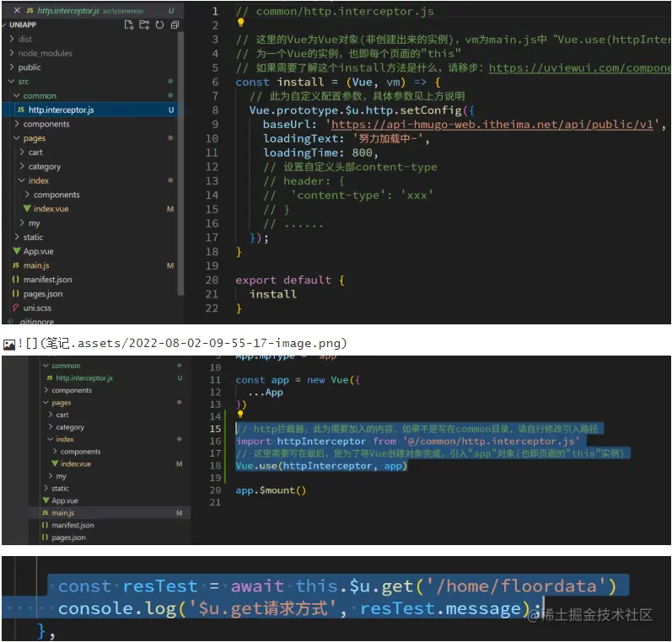672x642 pixels.
Task: Click the lightbulb at line 14 in main.js screenshot
Action: (240, 415)
